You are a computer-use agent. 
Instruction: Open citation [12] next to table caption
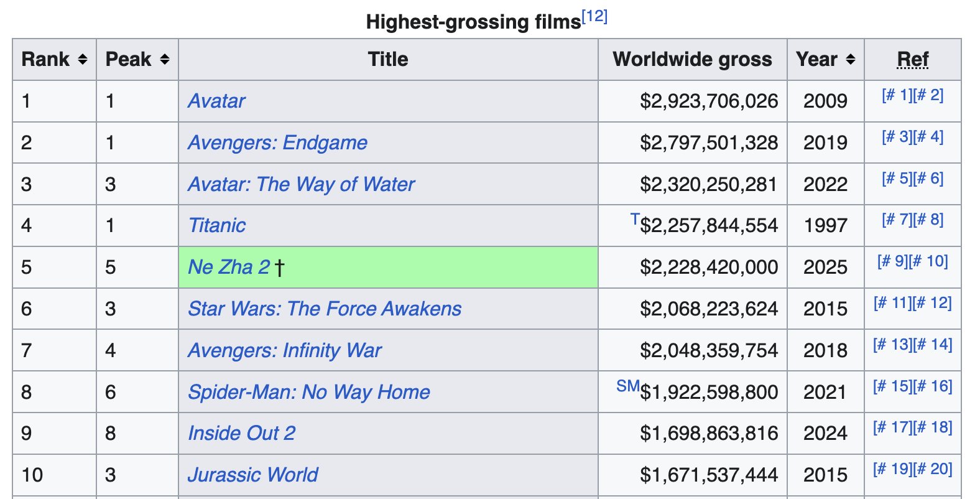point(594,16)
